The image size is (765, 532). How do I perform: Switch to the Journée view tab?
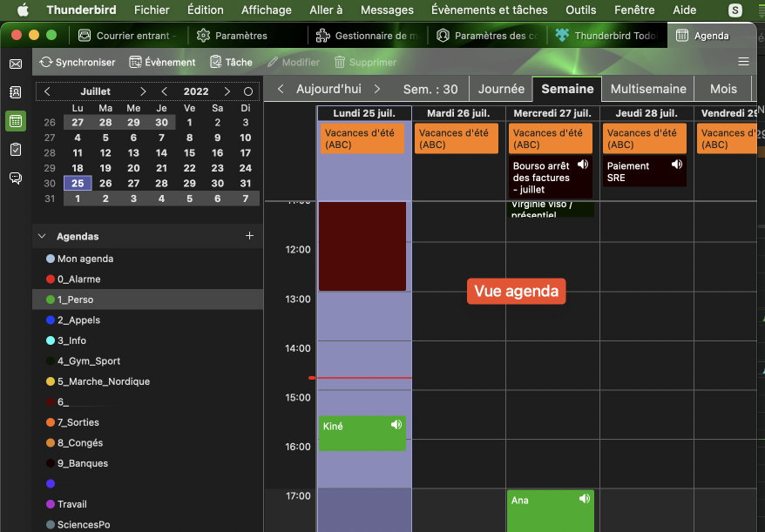point(501,89)
